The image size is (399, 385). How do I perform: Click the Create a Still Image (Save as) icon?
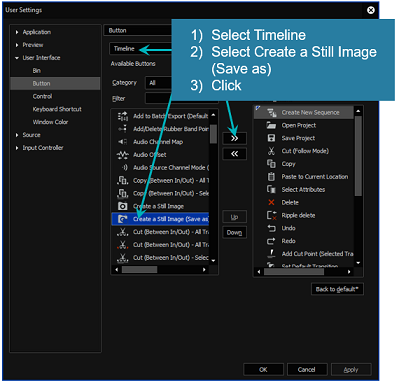123,219
